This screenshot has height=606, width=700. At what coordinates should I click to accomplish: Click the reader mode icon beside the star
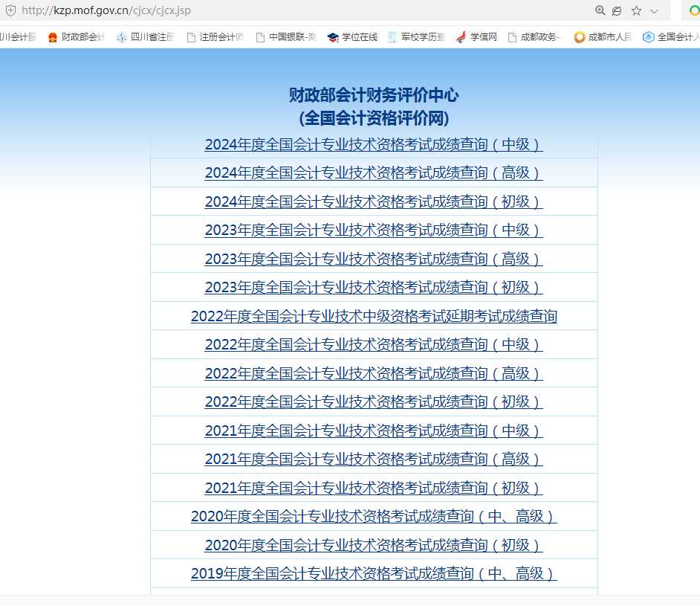pyautogui.click(x=617, y=12)
